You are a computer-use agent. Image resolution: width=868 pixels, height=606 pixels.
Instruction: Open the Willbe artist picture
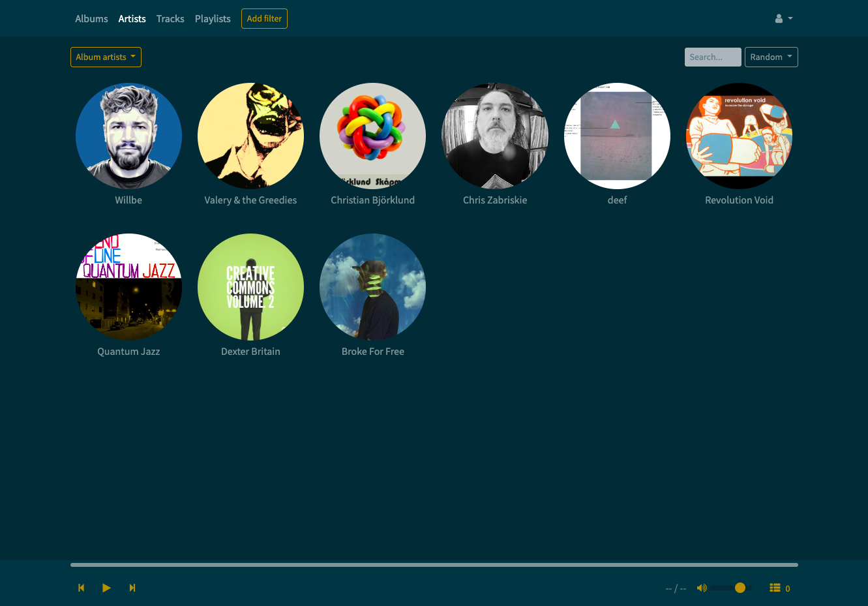coord(128,136)
